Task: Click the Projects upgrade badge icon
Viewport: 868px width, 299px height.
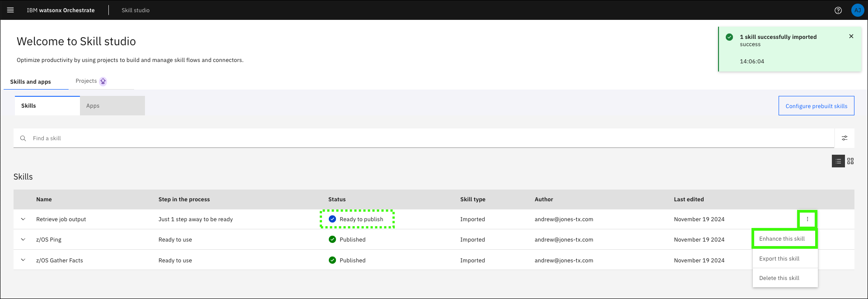Action: 103,81
